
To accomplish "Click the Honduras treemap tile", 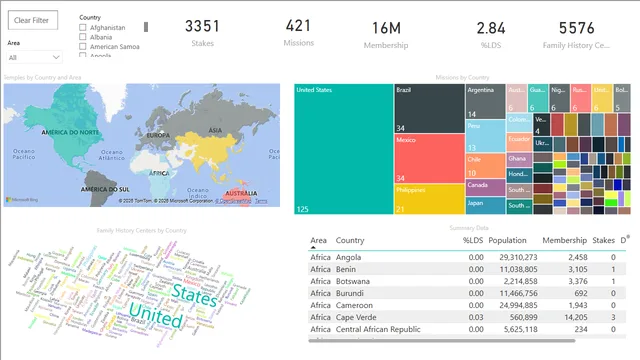I will tap(519, 176).
